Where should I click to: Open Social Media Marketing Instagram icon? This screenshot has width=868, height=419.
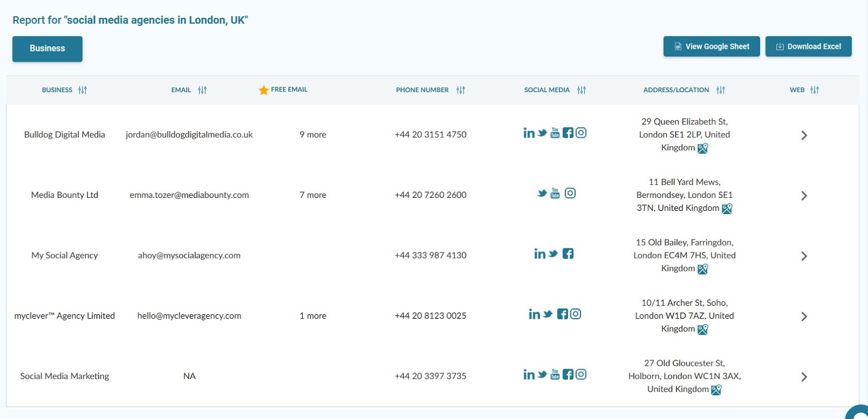(581, 375)
